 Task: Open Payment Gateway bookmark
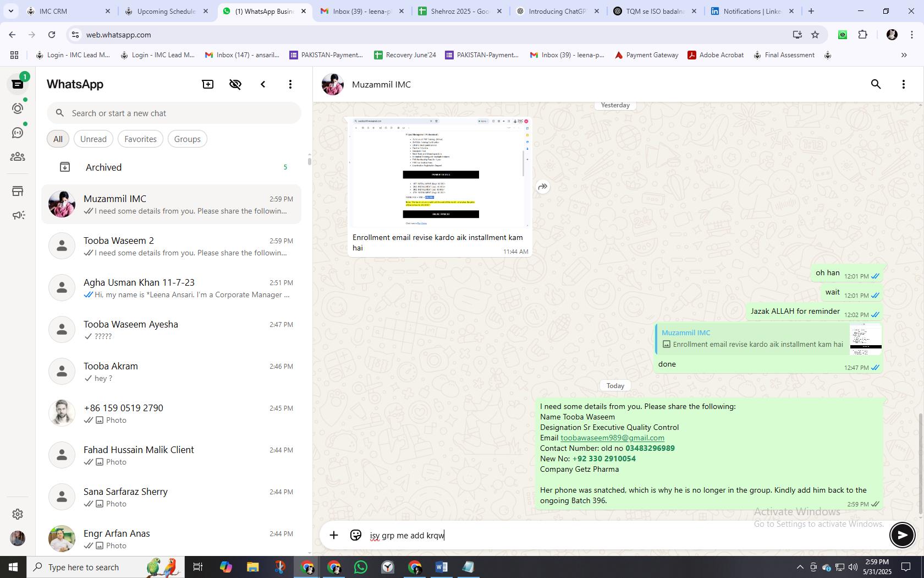click(646, 55)
